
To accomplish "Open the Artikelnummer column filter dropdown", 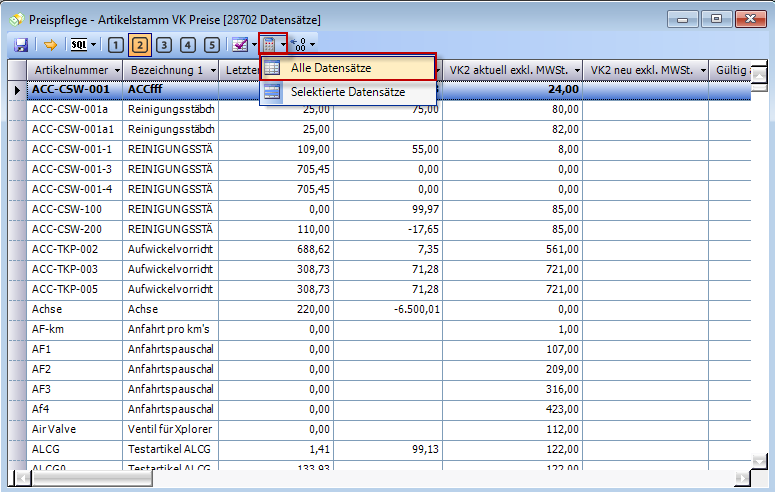I will 116,71.
